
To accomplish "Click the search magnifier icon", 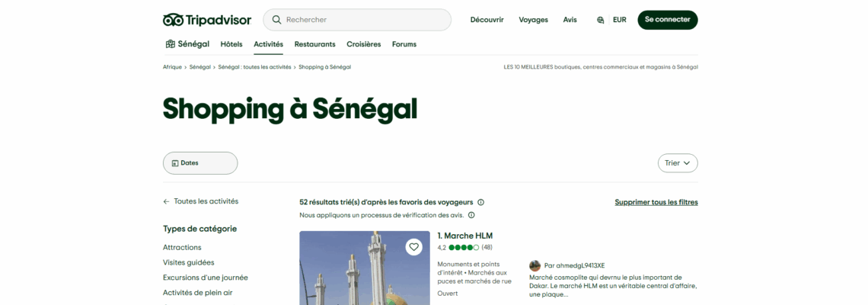I will (x=276, y=20).
